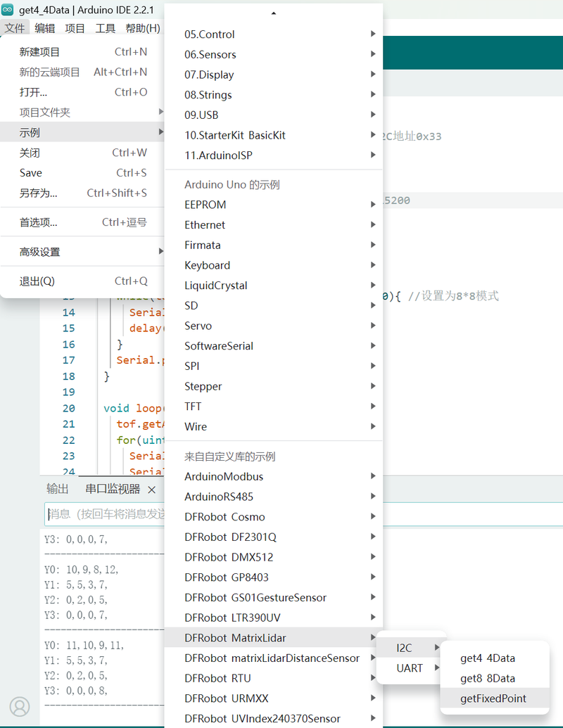Screen dimensions: 563x728
Task: Expand the EEPROM examples submenu
Action: click(x=205, y=205)
